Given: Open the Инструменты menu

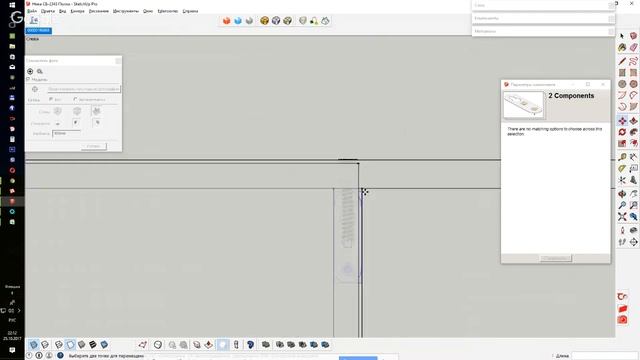Looking at the screenshot, I should click(126, 11).
